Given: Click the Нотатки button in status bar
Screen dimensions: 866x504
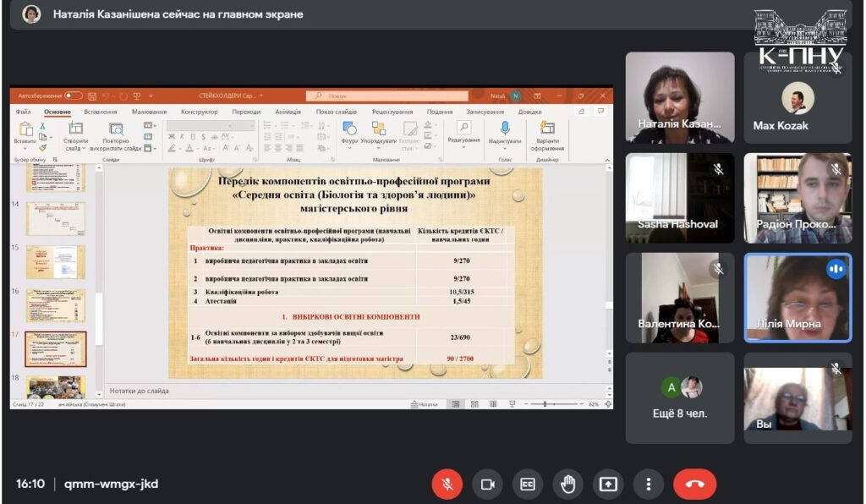Looking at the screenshot, I should (x=424, y=404).
